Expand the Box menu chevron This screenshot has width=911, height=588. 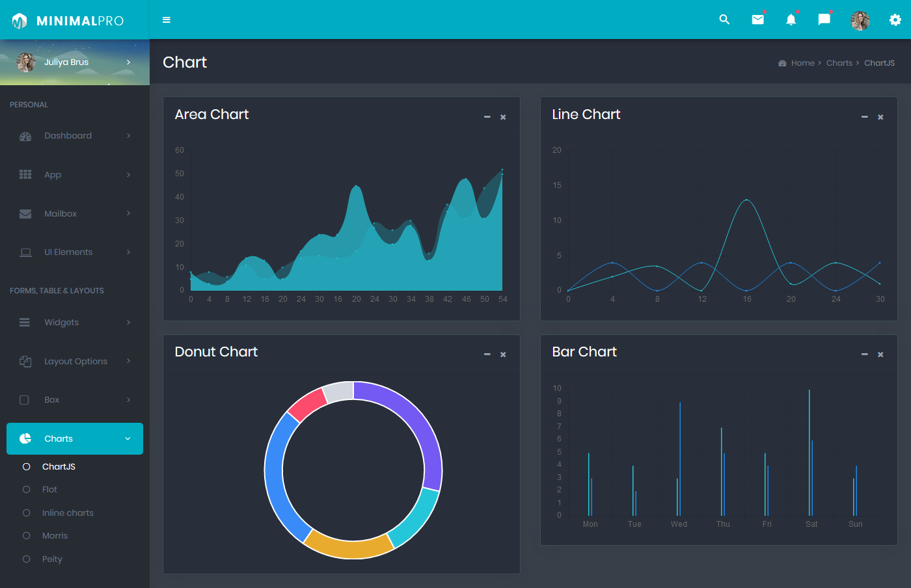[x=128, y=400]
